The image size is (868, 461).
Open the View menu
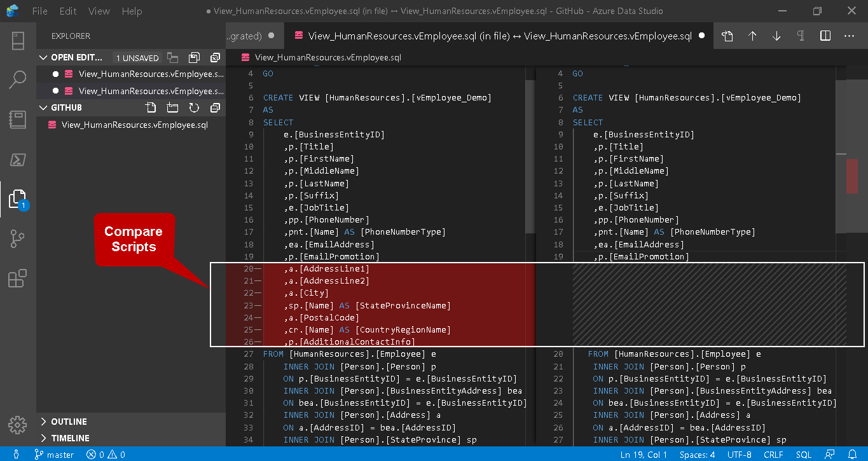[x=99, y=11]
